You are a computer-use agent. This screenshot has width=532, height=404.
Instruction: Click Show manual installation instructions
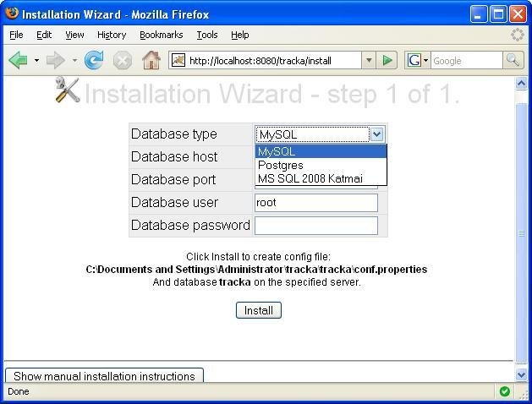(x=104, y=376)
